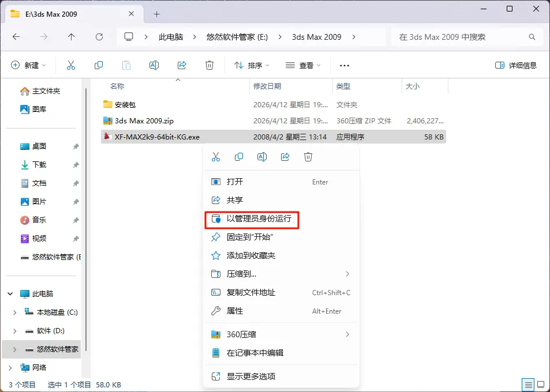Click Rename icon in context menu
The image size is (550, 392).
262,157
